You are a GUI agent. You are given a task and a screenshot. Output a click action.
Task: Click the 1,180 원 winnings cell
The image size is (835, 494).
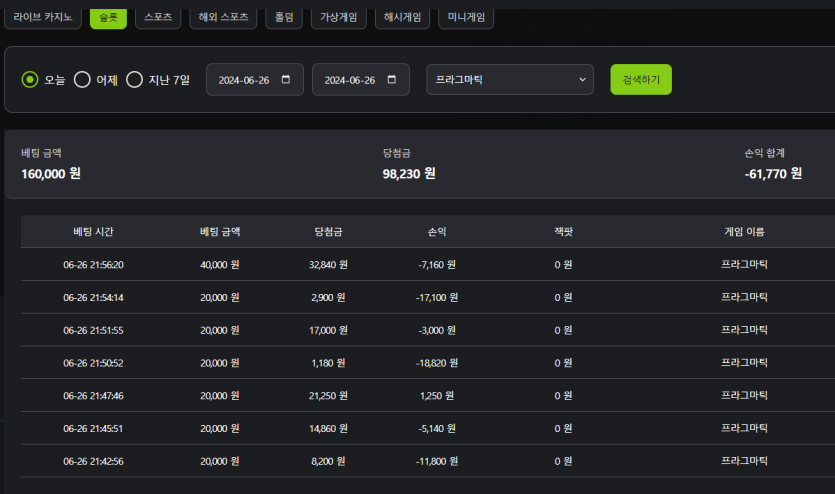pos(329,363)
